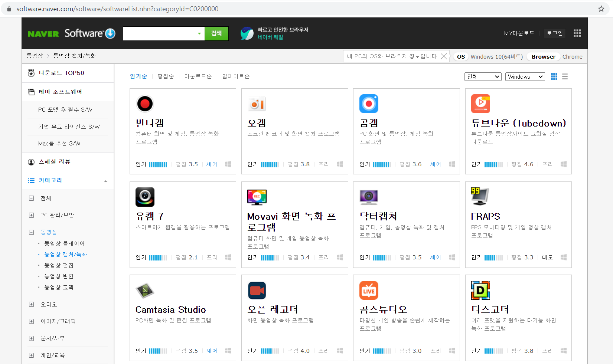The image size is (613, 364).
Task: Open MY다운로드 link
Action: tap(519, 33)
